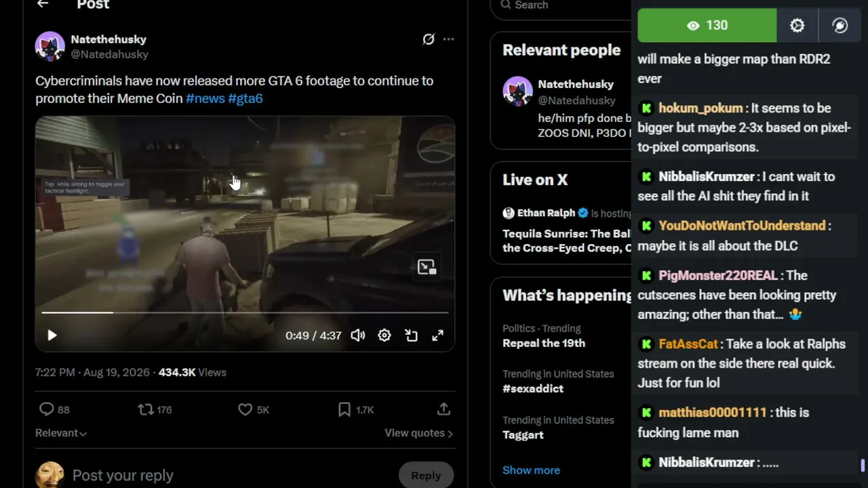Seek in the video progress bar
Image resolution: width=868 pixels, height=488 pixels.
click(245, 312)
